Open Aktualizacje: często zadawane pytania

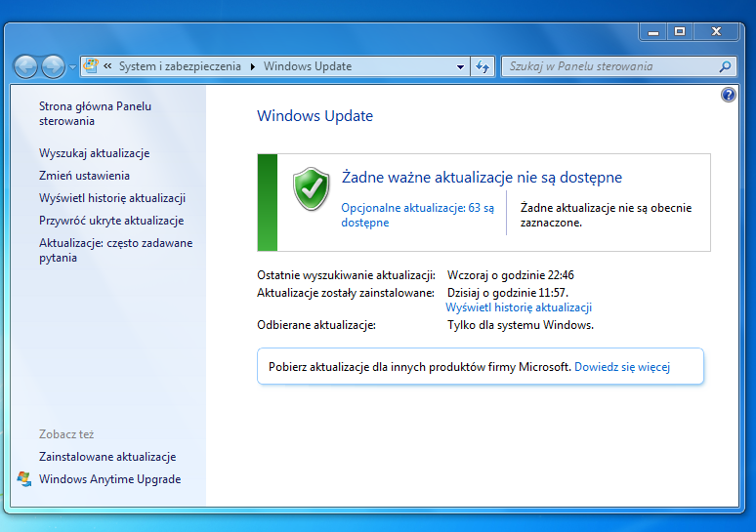115,250
